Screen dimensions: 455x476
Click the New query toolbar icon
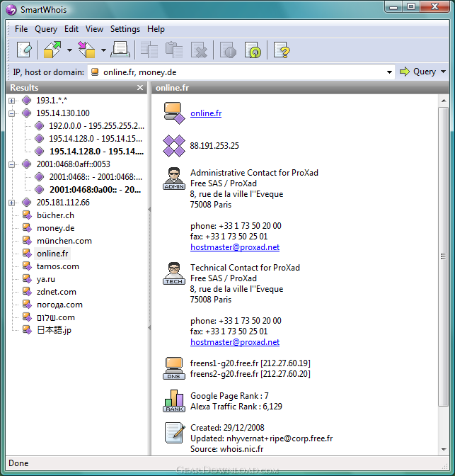(x=24, y=50)
